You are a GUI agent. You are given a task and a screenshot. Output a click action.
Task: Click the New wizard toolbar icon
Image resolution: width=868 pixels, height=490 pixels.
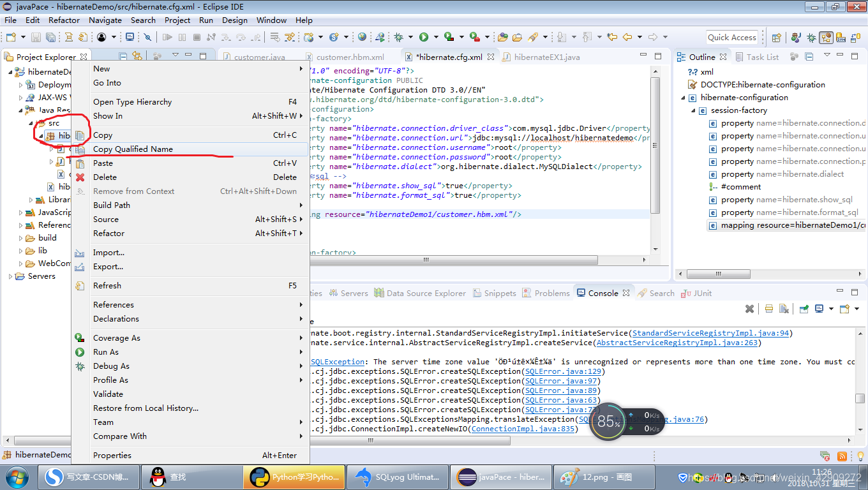11,37
